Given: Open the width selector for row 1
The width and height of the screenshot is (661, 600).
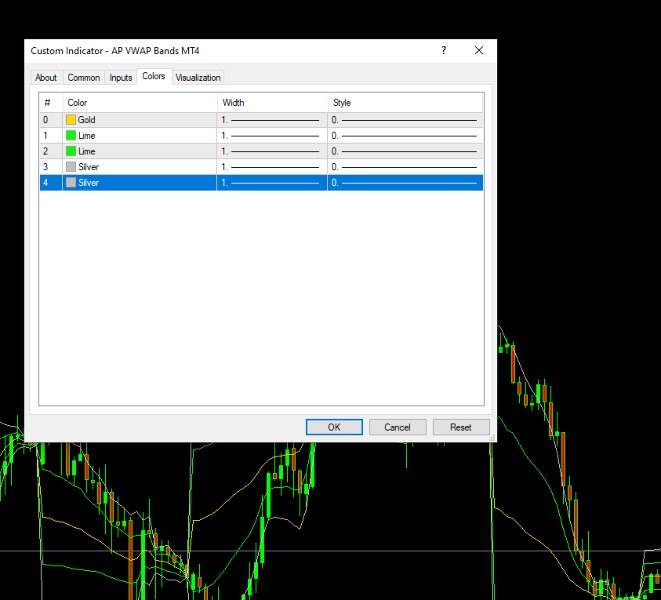Looking at the screenshot, I should tap(272, 135).
